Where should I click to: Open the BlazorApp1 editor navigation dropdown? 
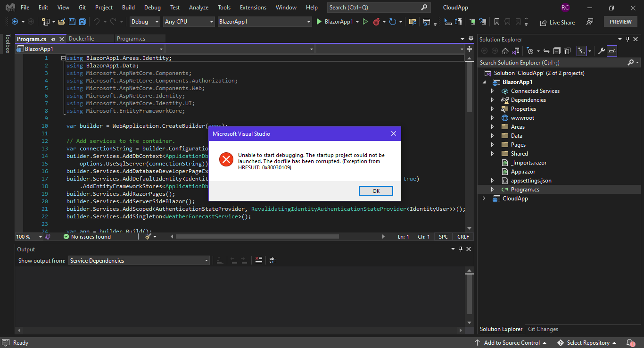[x=90, y=49]
